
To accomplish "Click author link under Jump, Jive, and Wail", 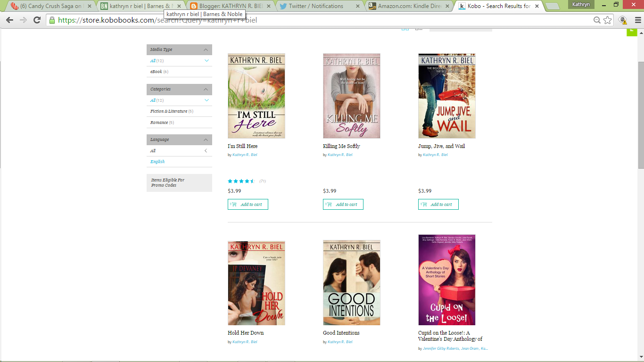I will [x=435, y=155].
